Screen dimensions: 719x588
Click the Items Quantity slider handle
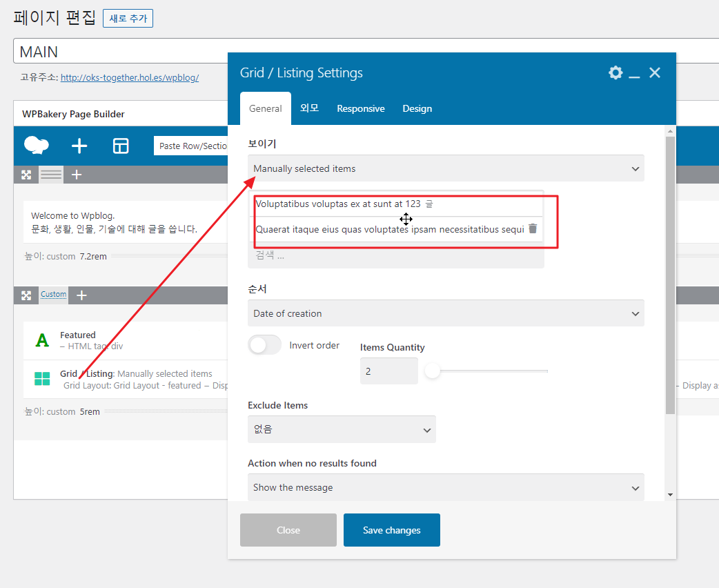(x=432, y=371)
